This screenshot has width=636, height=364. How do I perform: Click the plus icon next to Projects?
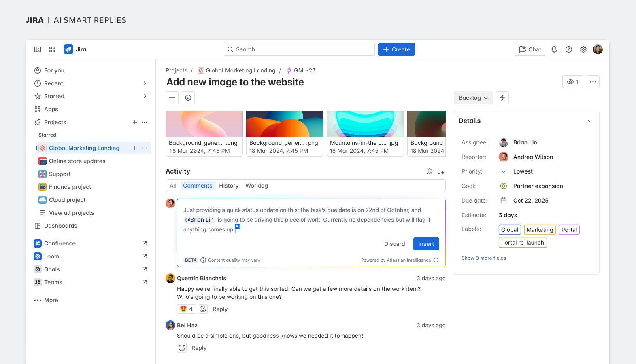pos(135,122)
